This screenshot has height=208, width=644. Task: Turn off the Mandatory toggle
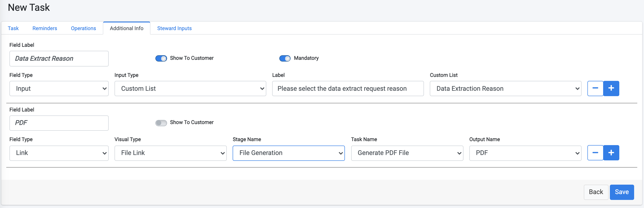[x=285, y=58]
